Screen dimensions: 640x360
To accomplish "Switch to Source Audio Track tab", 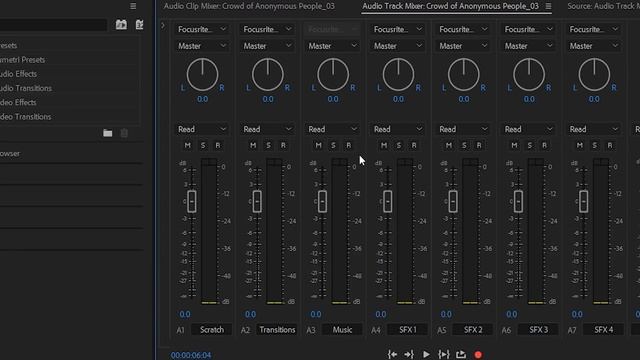I will 603,6.
